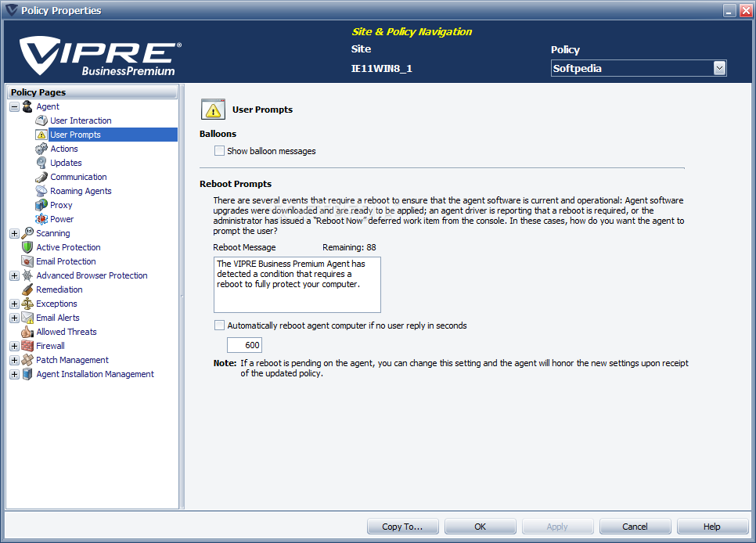
Task: Click the Communication icon
Action: (x=41, y=177)
